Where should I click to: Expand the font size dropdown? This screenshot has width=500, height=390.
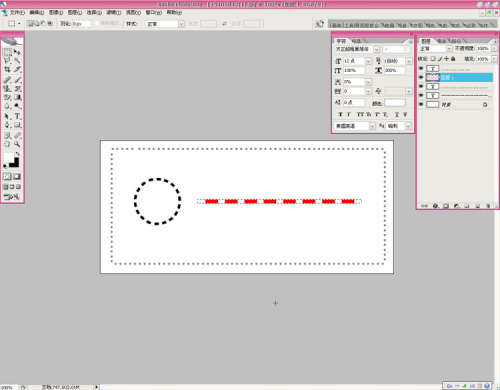[368, 61]
